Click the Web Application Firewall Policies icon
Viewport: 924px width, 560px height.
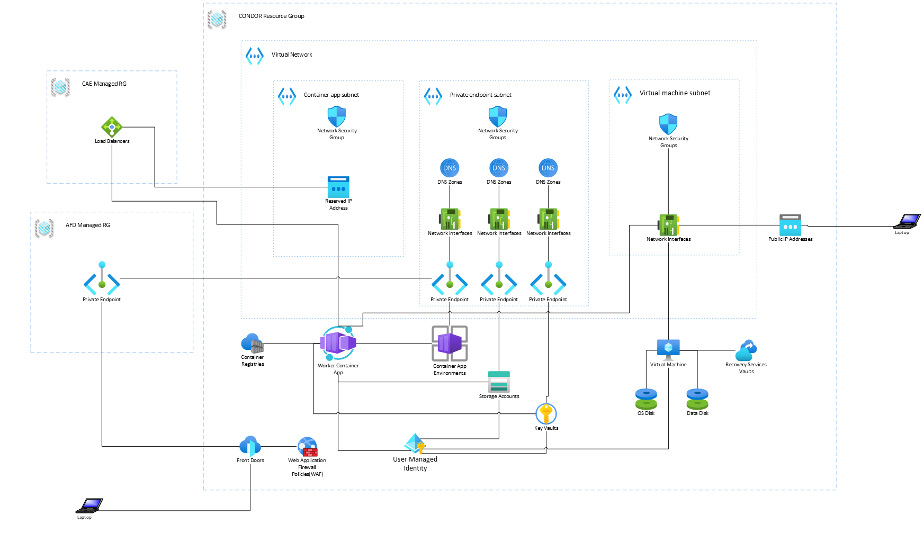[x=308, y=447]
